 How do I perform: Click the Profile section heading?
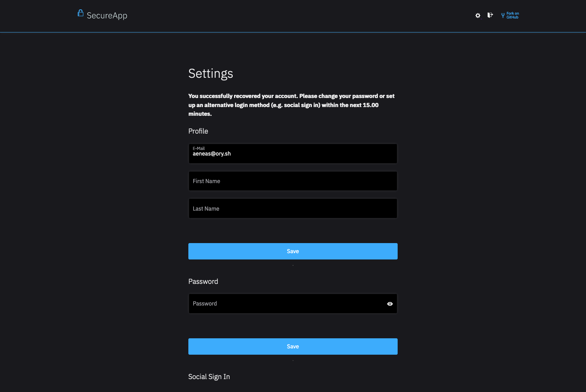coord(198,131)
